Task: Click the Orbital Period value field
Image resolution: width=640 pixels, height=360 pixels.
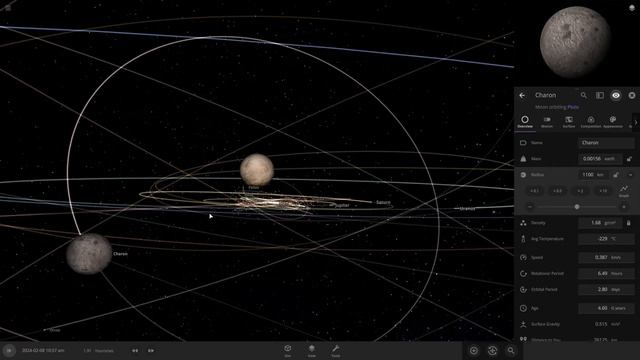Action: (607, 289)
